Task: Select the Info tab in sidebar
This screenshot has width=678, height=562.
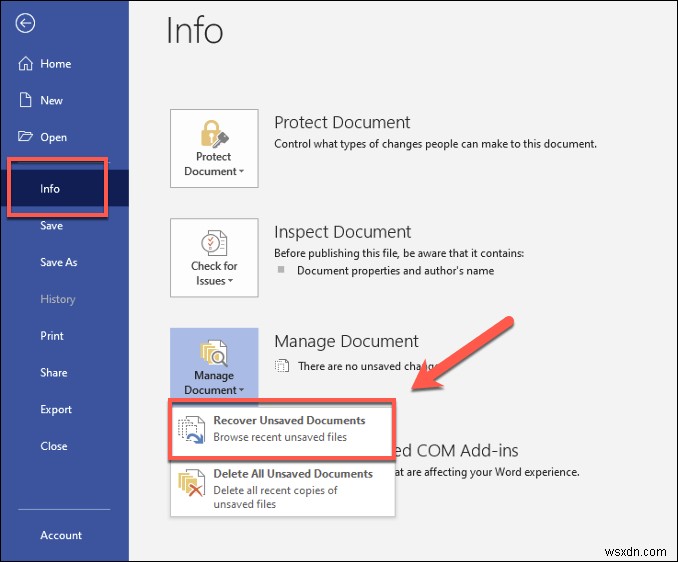Action: click(x=64, y=188)
